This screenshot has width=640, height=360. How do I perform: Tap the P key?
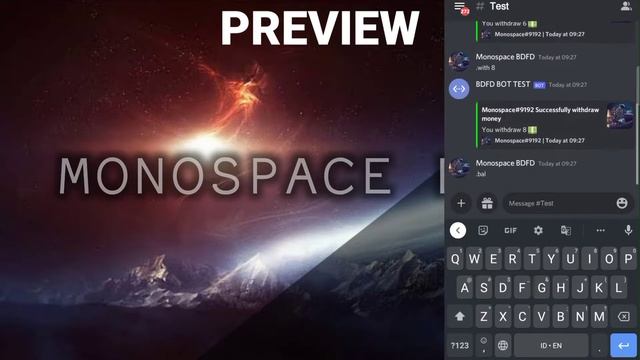(x=628, y=258)
